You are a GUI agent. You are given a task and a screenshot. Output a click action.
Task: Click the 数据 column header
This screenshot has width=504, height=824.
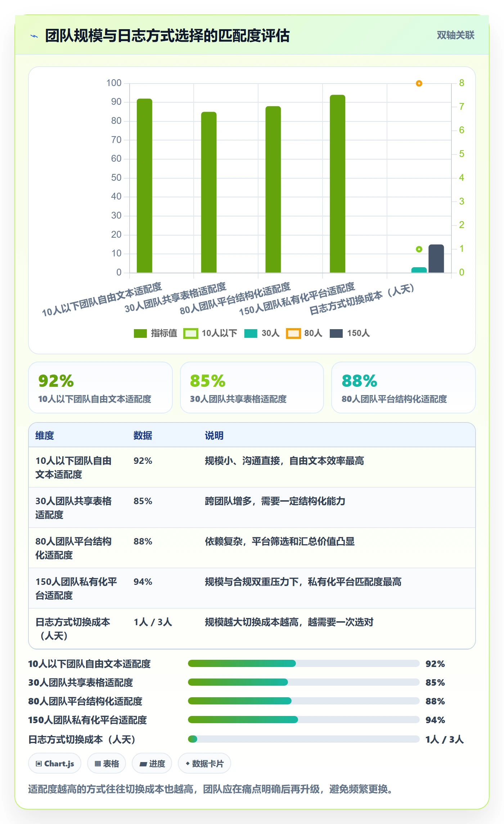click(x=143, y=435)
